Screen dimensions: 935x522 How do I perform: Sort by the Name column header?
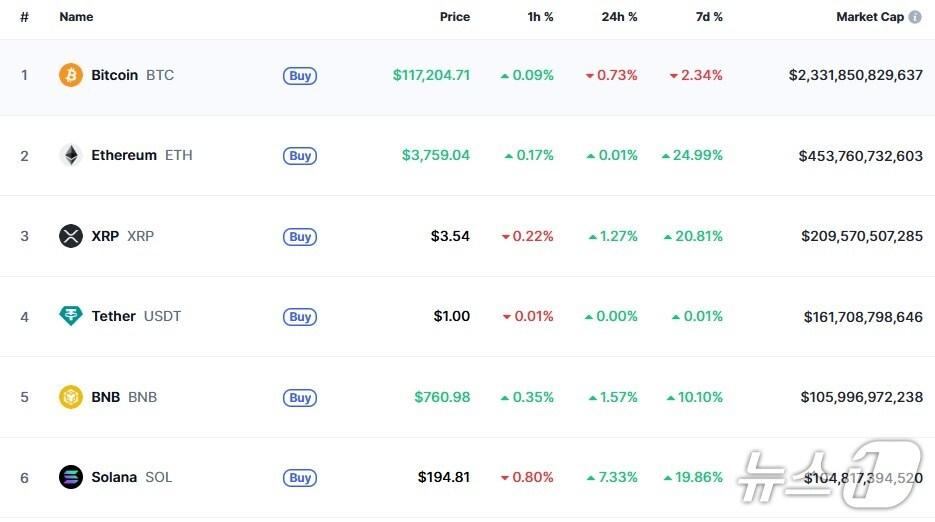point(76,17)
